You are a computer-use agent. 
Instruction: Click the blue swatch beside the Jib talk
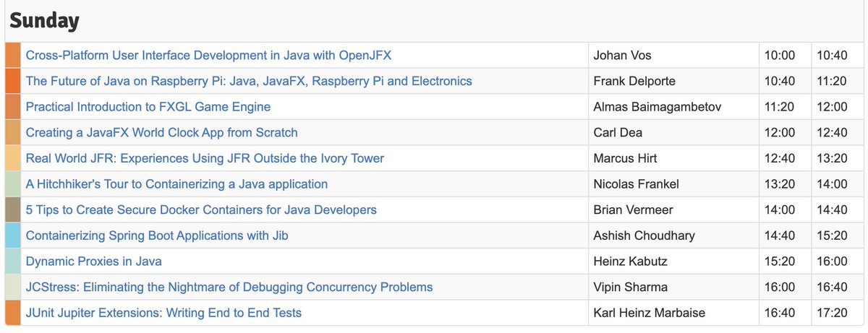coord(13,235)
